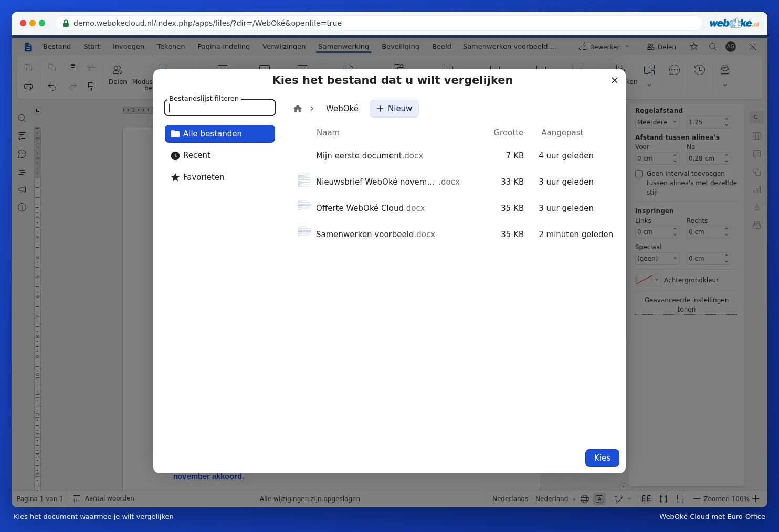
Task: Close the file picker dialog
Action: [x=615, y=80]
